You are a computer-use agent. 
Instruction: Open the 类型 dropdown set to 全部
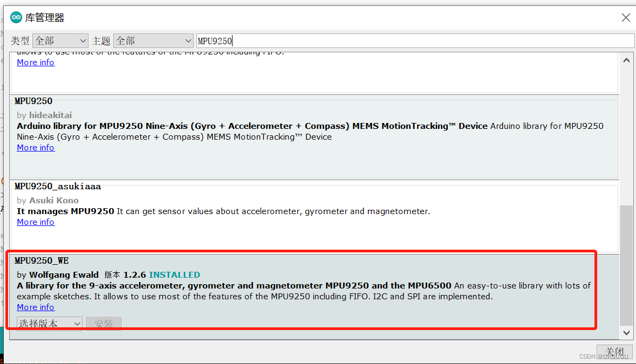[x=60, y=41]
